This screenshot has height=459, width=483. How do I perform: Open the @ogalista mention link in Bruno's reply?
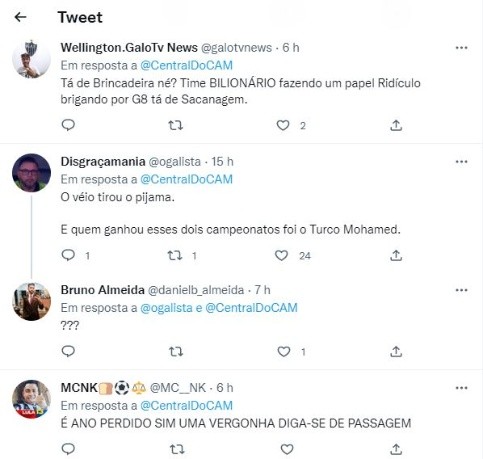tap(166, 308)
